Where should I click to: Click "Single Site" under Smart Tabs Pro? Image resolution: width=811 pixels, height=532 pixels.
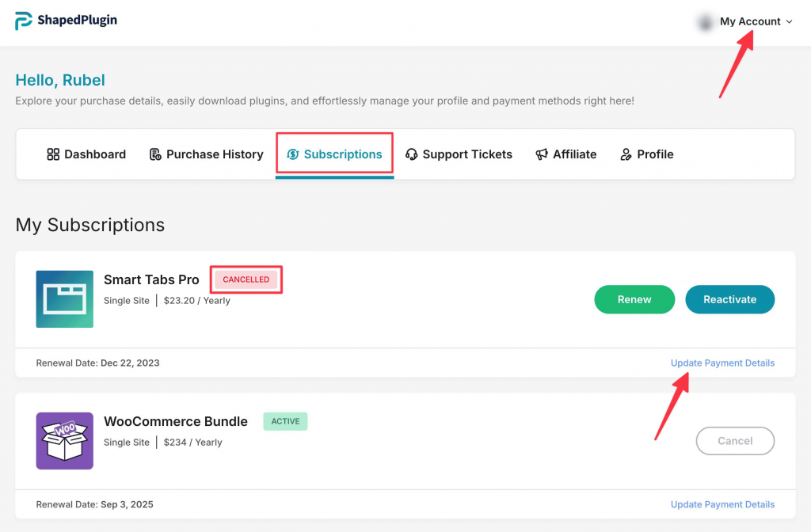(127, 300)
